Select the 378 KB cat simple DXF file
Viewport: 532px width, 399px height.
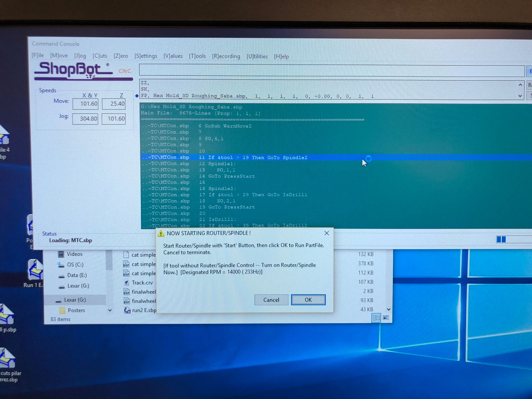pyautogui.click(x=144, y=264)
